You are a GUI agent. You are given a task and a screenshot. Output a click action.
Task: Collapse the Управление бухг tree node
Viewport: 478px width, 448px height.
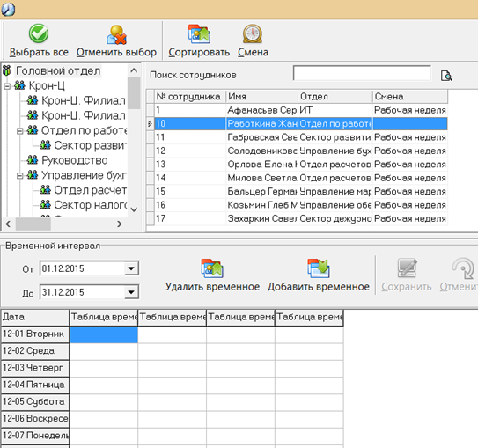tap(19, 175)
